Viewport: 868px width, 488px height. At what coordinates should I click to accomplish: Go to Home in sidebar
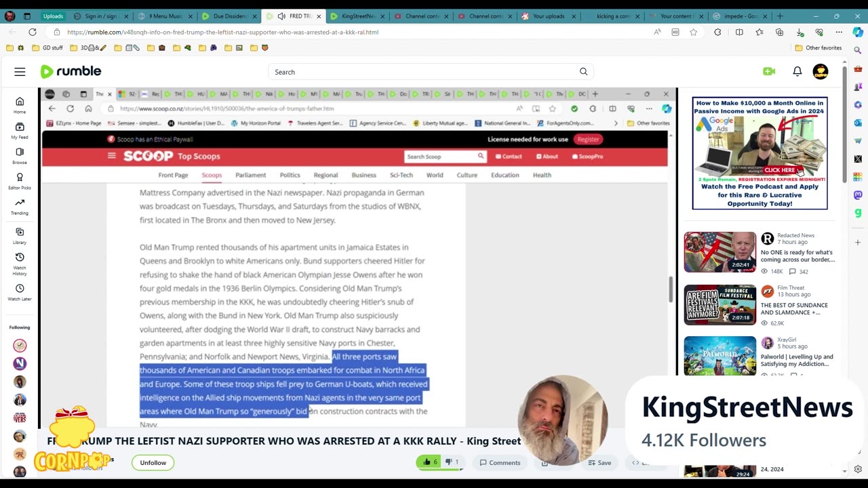[x=20, y=105]
